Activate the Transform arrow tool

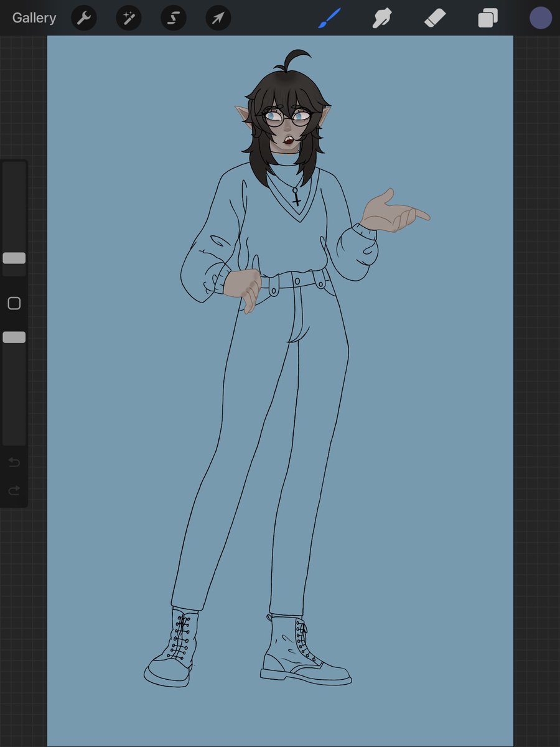(218, 18)
